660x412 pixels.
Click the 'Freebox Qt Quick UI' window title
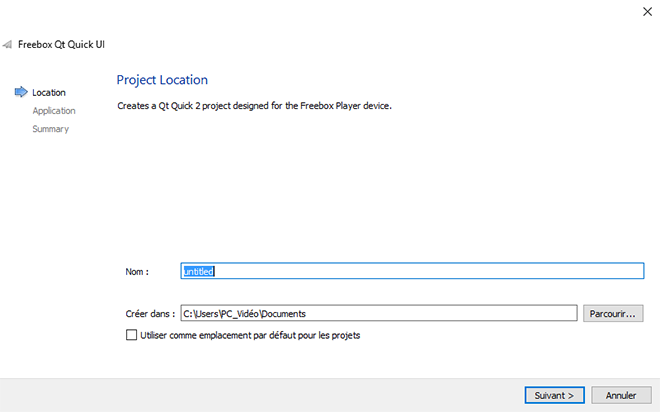62,45
